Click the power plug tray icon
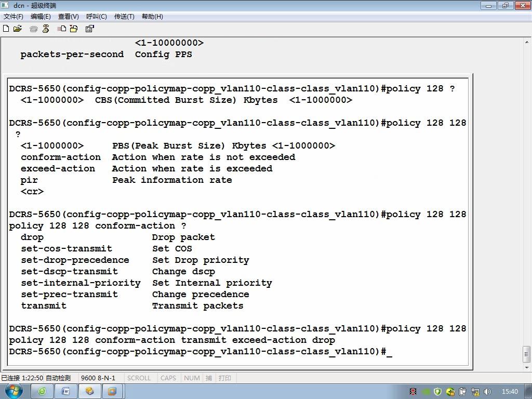Viewport: 532px width, 399px height. 463,392
